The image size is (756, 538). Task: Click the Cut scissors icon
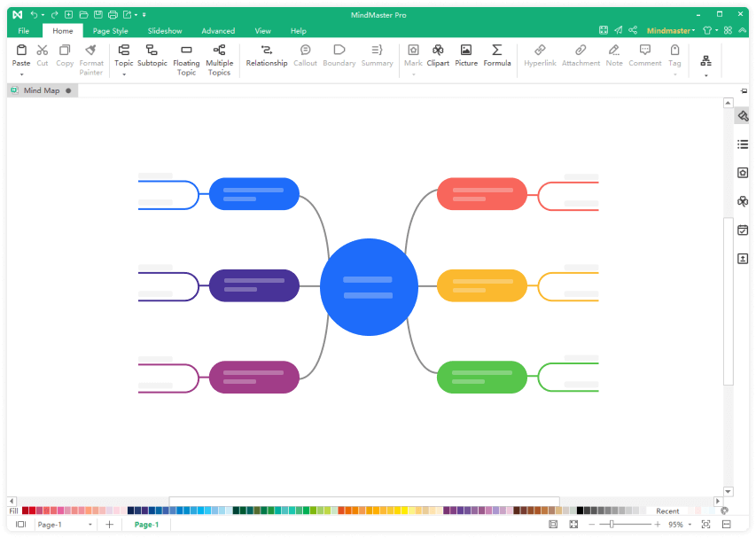(x=43, y=51)
